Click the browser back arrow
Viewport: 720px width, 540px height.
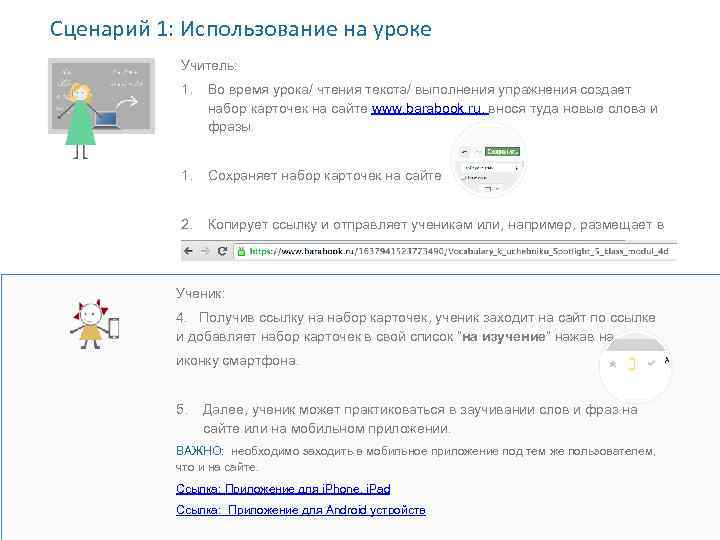188,251
